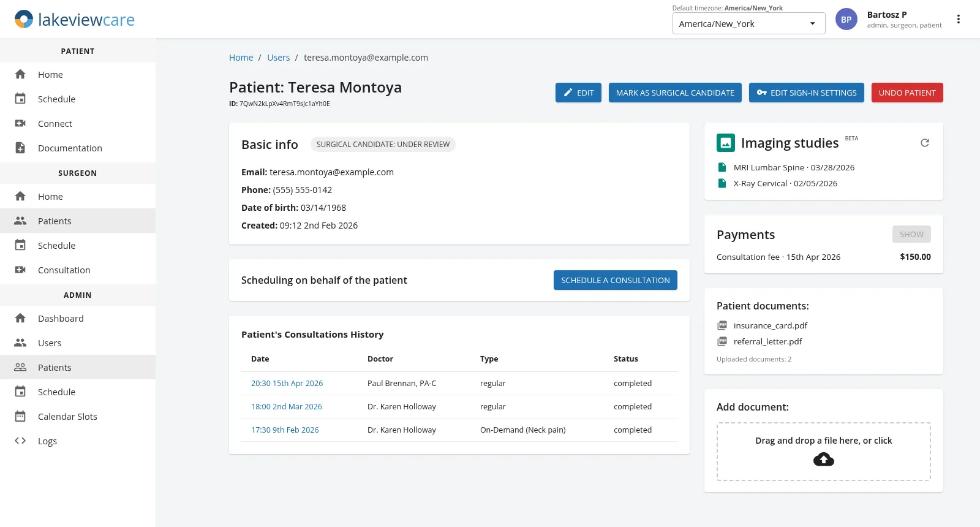Open Surgeon Consultation menu item

(x=78, y=270)
